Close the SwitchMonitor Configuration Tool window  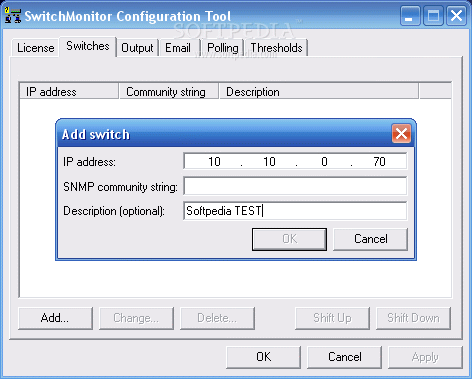pyautogui.click(x=456, y=16)
